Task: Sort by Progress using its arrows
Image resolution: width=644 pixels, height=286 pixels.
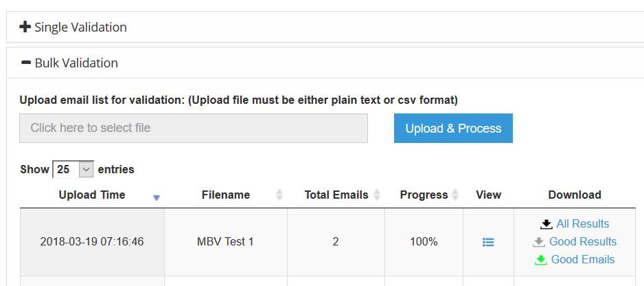Action: (455, 195)
